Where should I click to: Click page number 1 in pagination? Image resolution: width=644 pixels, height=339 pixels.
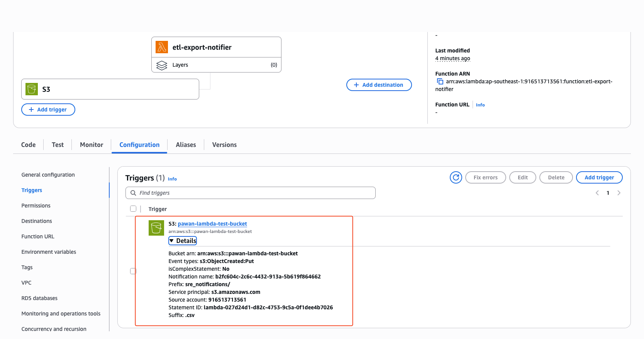[x=608, y=193]
